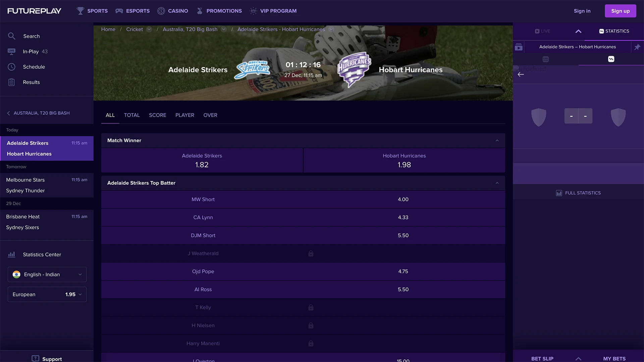Select Al Ross at 5.50
The height and width of the screenshot is (362, 644).
coord(303,290)
